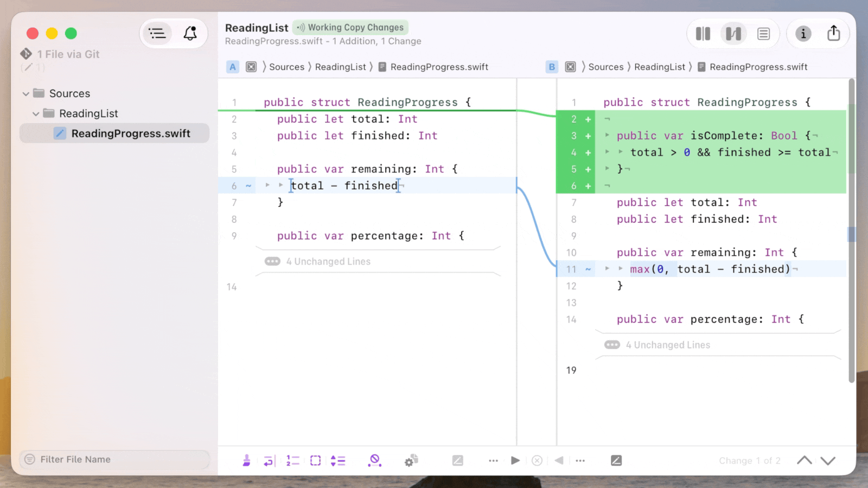Click the Working Copy Changes badge

[350, 27]
